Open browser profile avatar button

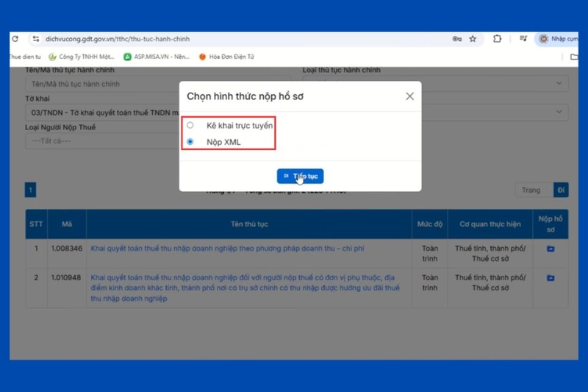[x=557, y=39]
